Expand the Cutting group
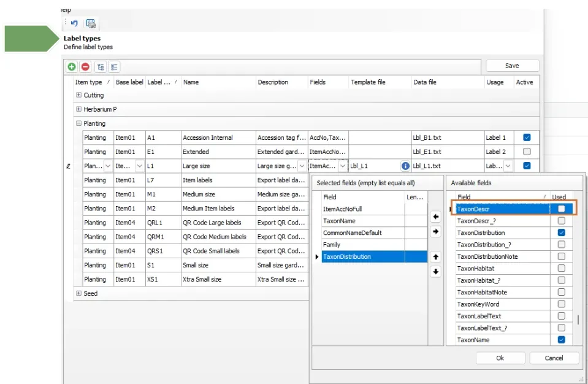Image resolution: width=588 pixels, height=384 pixels. click(x=78, y=95)
